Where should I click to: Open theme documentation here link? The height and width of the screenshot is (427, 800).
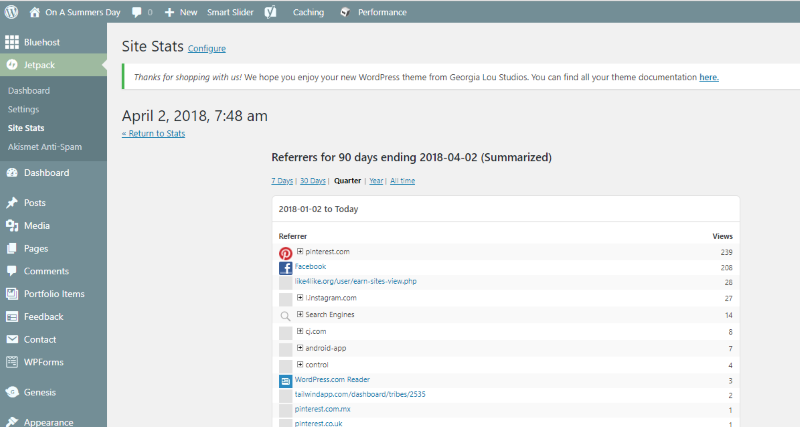coord(709,77)
